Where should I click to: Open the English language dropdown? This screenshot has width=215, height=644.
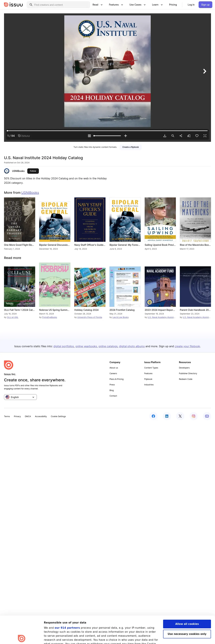(x=20, y=397)
